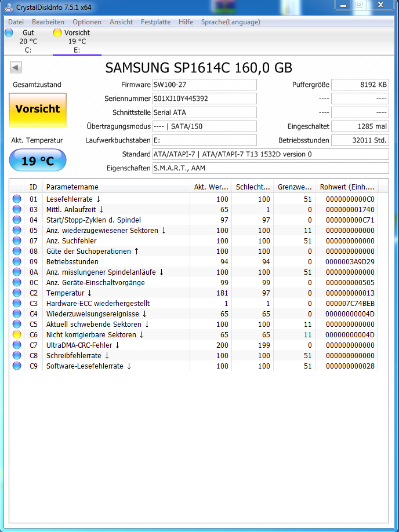Click status icon of Anz. wiederzugewiesener Sektoren
Screen dimensions: 399x532
[17, 231]
